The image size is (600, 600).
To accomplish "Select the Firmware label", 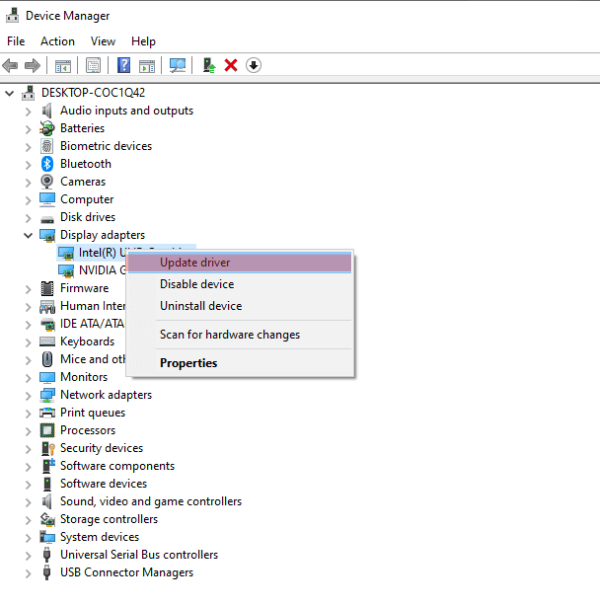I will tap(84, 288).
